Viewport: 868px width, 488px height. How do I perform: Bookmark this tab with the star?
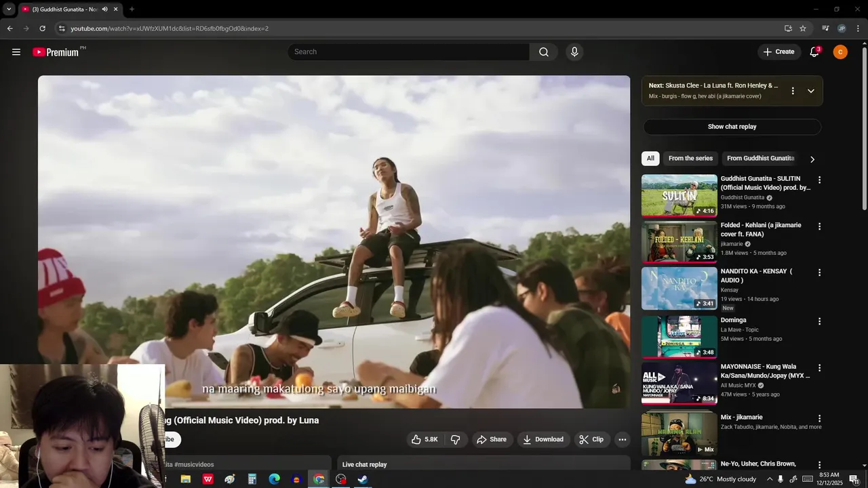[803, 28]
